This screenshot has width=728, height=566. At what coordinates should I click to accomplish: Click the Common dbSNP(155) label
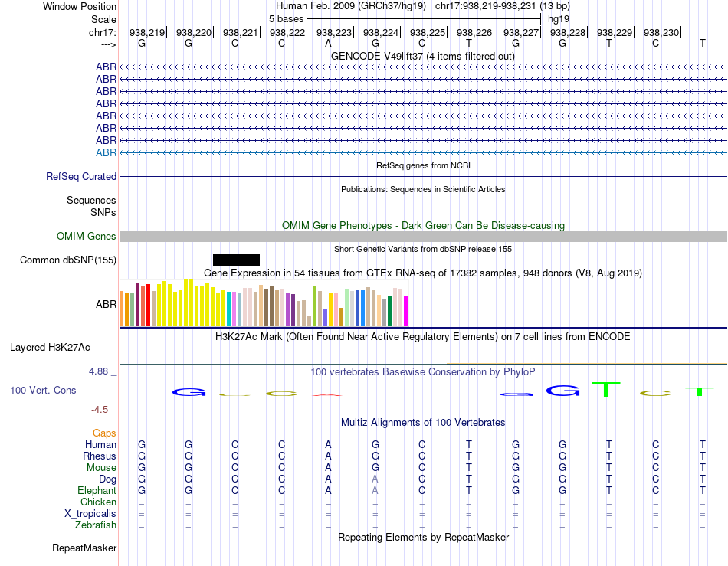(67, 260)
